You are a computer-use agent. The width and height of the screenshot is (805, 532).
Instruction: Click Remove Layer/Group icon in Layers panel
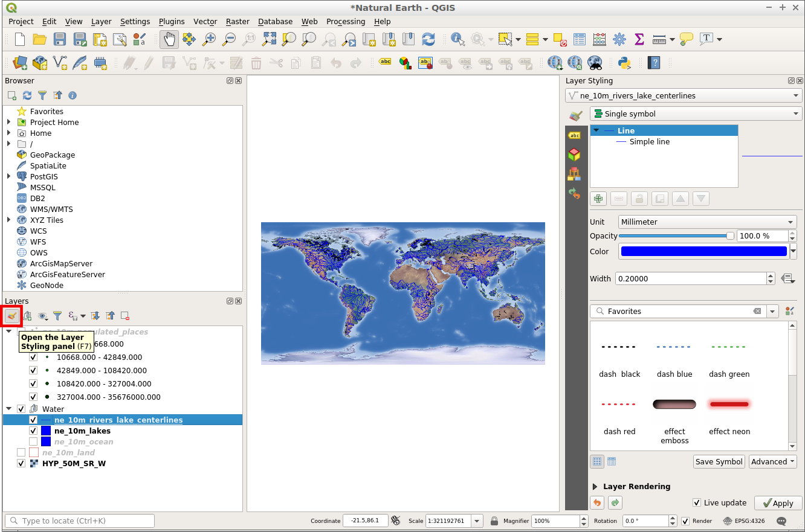click(125, 316)
